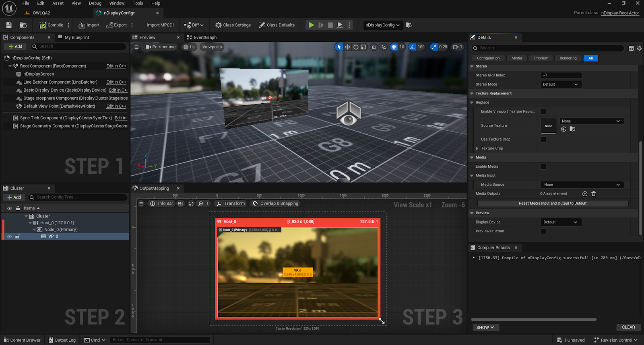Select the rotate gizmo tool in viewport
Screen dimensions: 644x345
[356, 47]
